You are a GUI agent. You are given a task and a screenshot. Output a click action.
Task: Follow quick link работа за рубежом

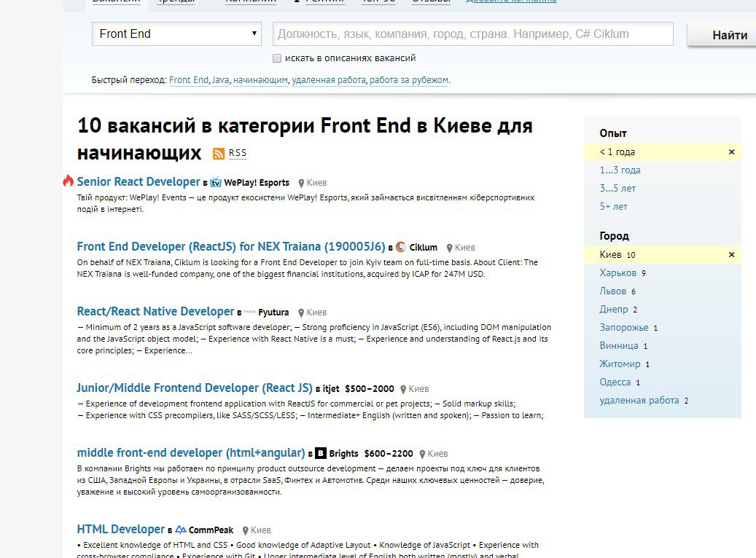click(409, 80)
